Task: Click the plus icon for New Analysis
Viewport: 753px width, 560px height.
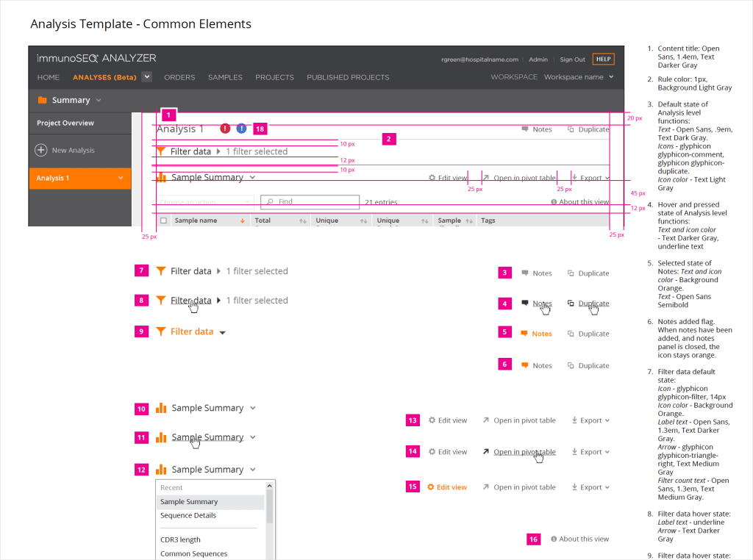Action: click(x=41, y=150)
